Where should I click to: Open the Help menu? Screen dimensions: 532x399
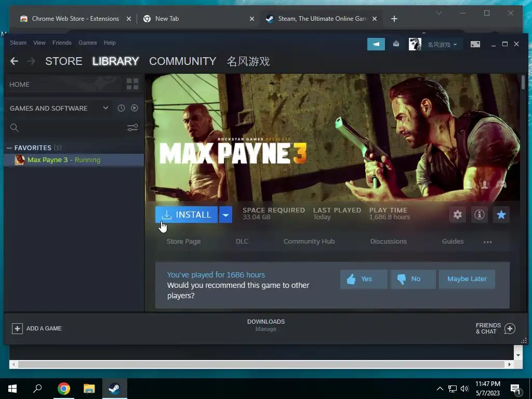coord(110,43)
